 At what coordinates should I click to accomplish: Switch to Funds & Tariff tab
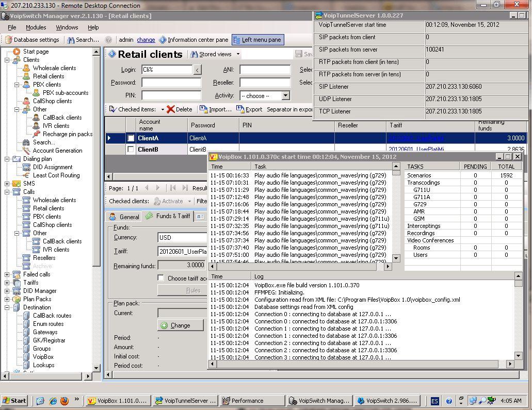[x=168, y=216]
